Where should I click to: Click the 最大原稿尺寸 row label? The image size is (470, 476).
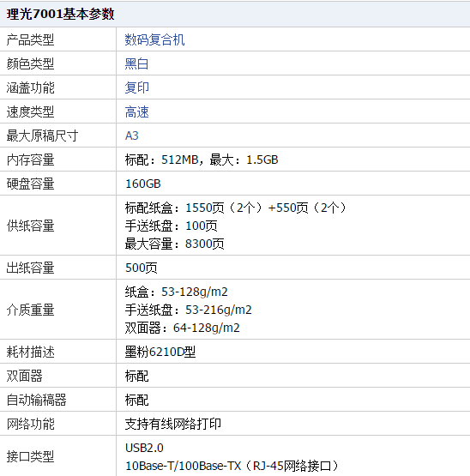(x=42, y=136)
